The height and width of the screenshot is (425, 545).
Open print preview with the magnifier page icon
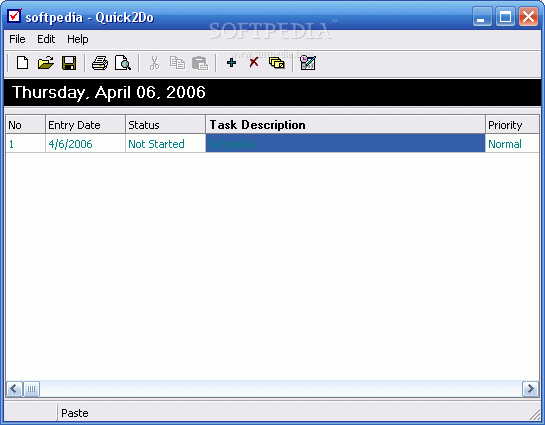(123, 63)
